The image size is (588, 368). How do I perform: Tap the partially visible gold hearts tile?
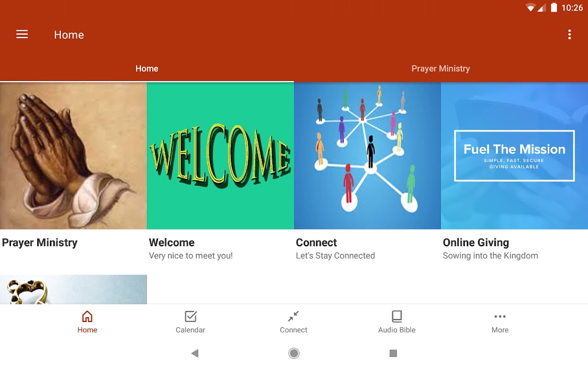(x=73, y=290)
